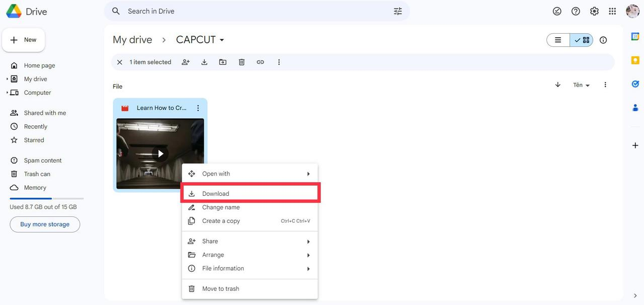
Task: Choose Change name from context menu
Action: pos(250,207)
